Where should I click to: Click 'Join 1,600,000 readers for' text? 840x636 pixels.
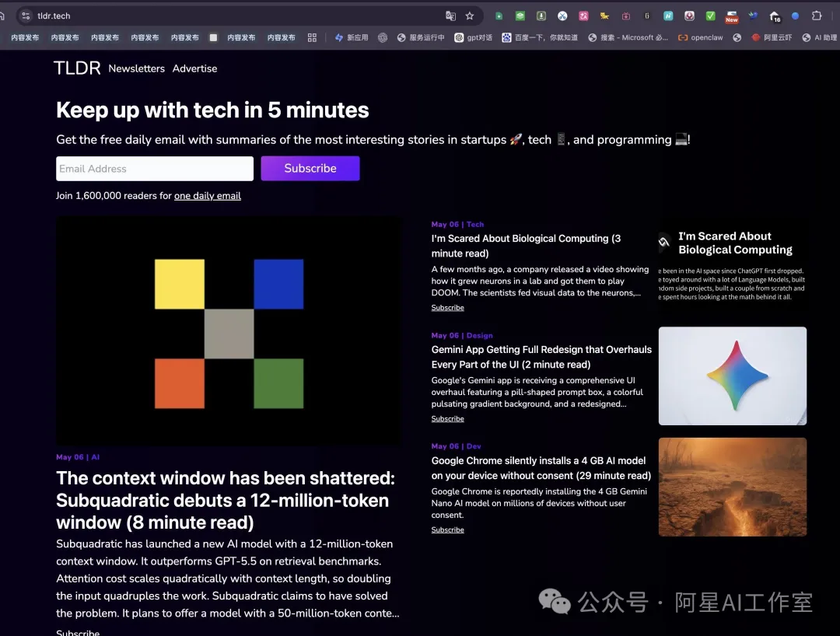(x=114, y=196)
